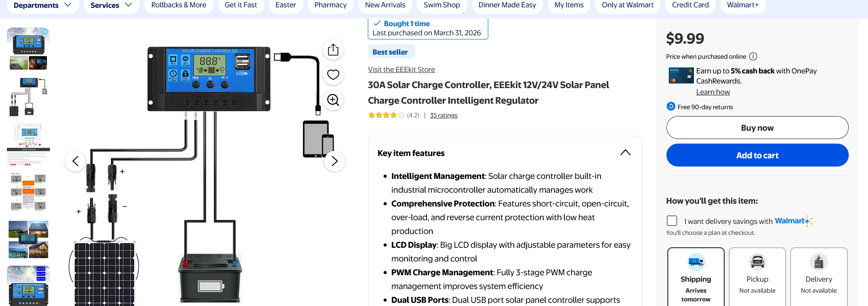Select the image zoom magnifier icon

point(333,100)
